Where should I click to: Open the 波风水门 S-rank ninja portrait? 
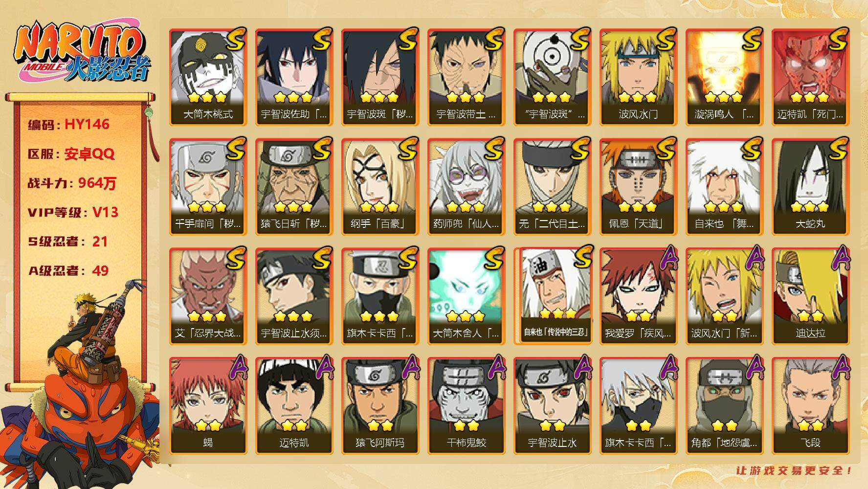tap(638, 77)
